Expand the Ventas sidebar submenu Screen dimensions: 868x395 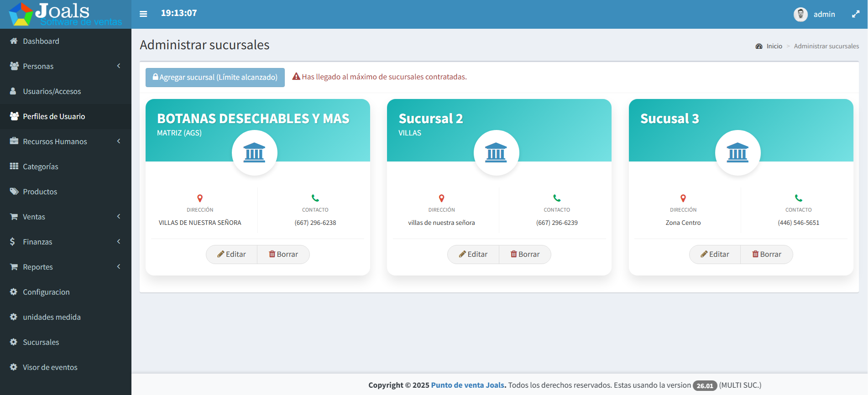click(x=66, y=217)
